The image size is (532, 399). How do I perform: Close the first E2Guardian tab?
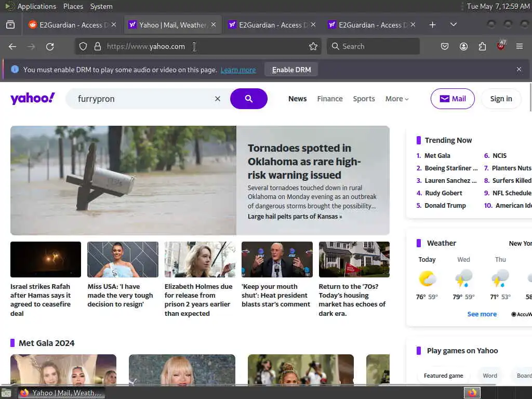click(x=114, y=25)
